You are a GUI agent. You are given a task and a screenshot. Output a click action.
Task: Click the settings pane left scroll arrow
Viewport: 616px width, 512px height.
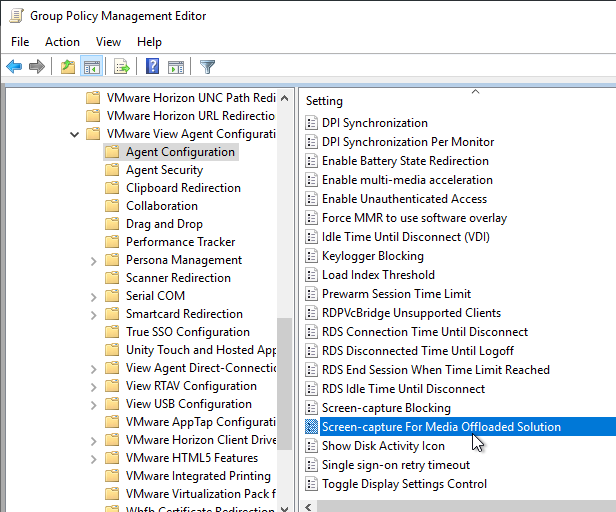point(308,507)
